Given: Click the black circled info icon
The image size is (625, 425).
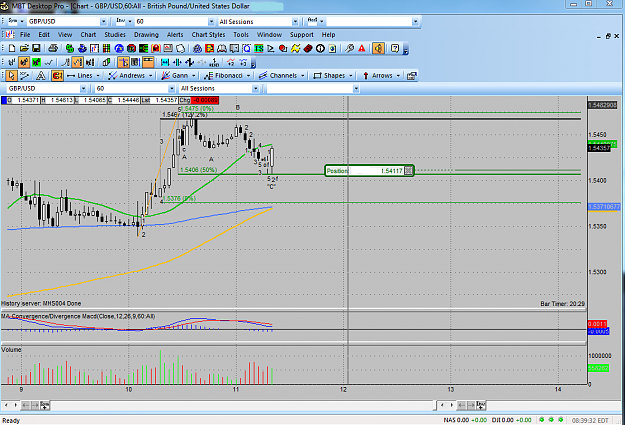Looking at the screenshot, I should [x=320, y=48].
